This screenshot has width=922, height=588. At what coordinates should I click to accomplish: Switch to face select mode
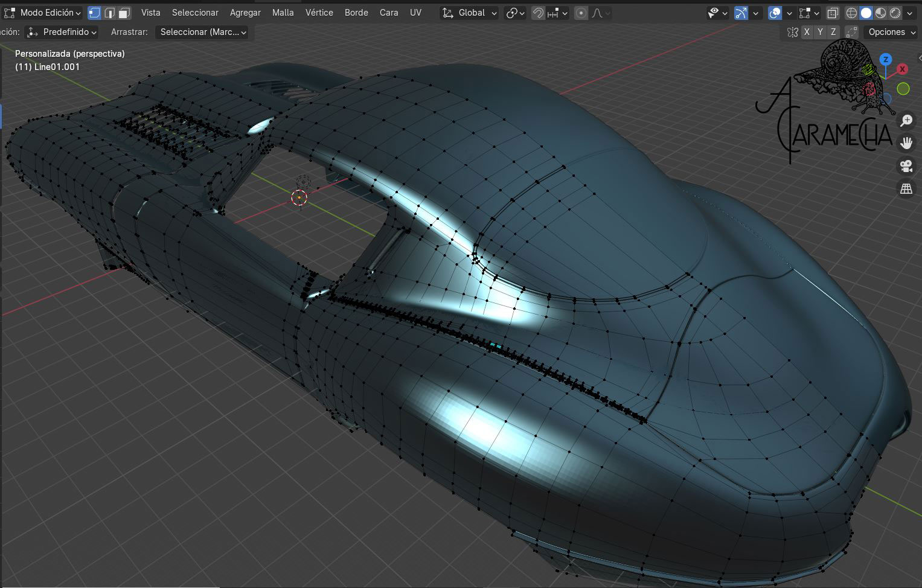click(124, 13)
